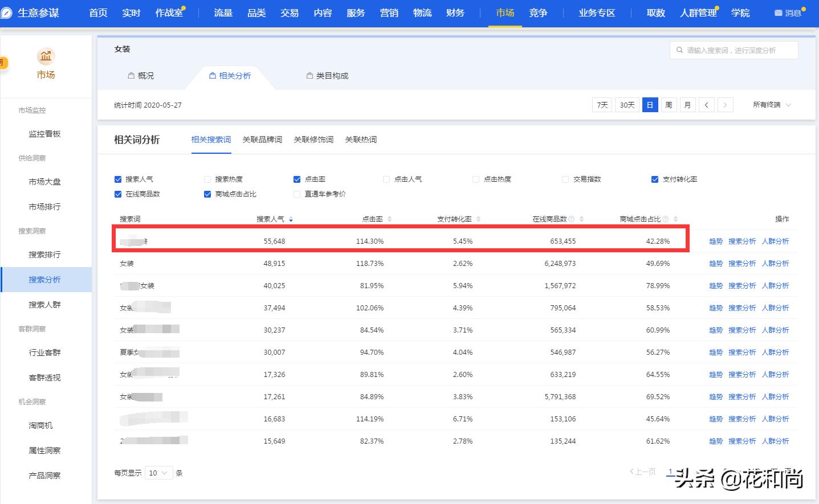Select the 关联品牌词 analysis tab
The width and height of the screenshot is (819, 504).
click(262, 140)
